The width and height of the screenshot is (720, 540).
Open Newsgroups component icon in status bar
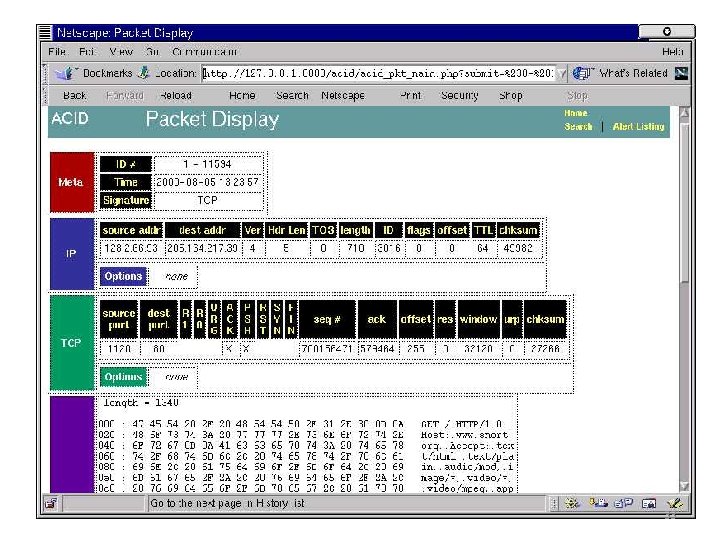click(624, 504)
